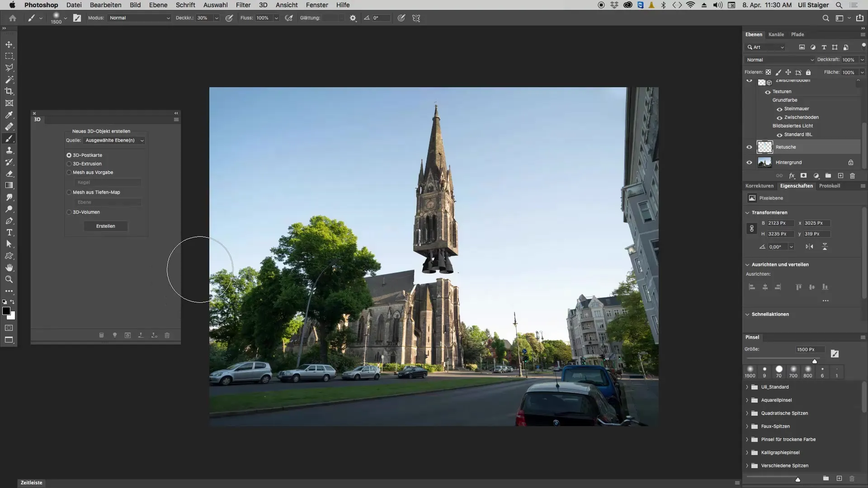This screenshot has height=488, width=868.
Task: Toggle visibility of Standard IBL
Action: pyautogui.click(x=779, y=135)
